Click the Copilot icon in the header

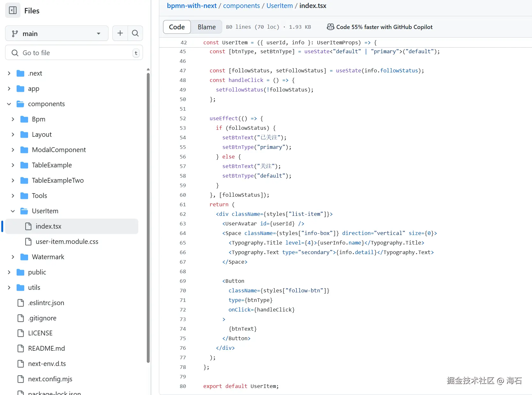click(330, 27)
